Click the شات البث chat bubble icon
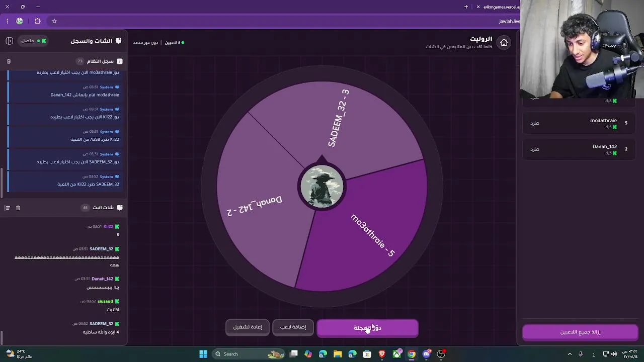 (x=120, y=208)
